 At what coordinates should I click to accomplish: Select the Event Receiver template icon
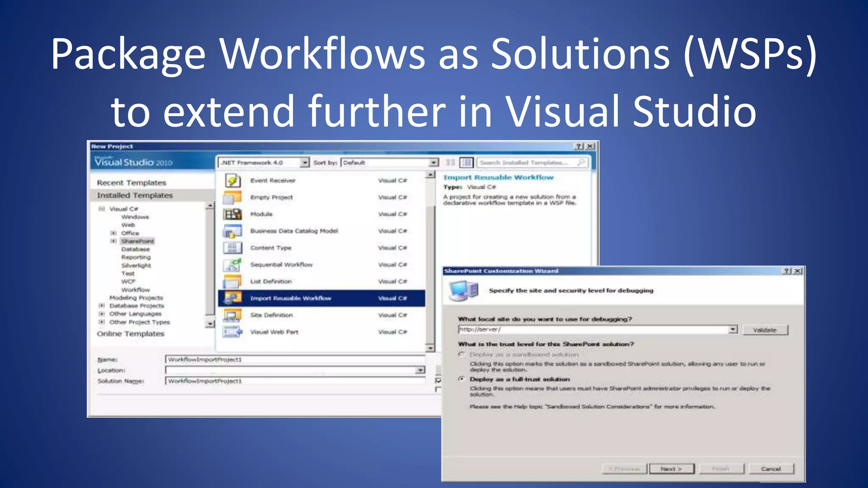point(233,180)
